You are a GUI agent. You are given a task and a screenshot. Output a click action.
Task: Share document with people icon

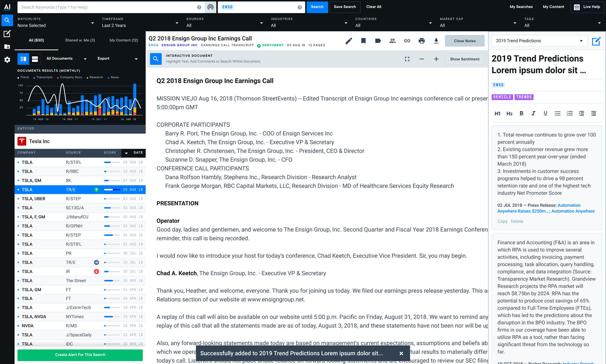(393, 41)
